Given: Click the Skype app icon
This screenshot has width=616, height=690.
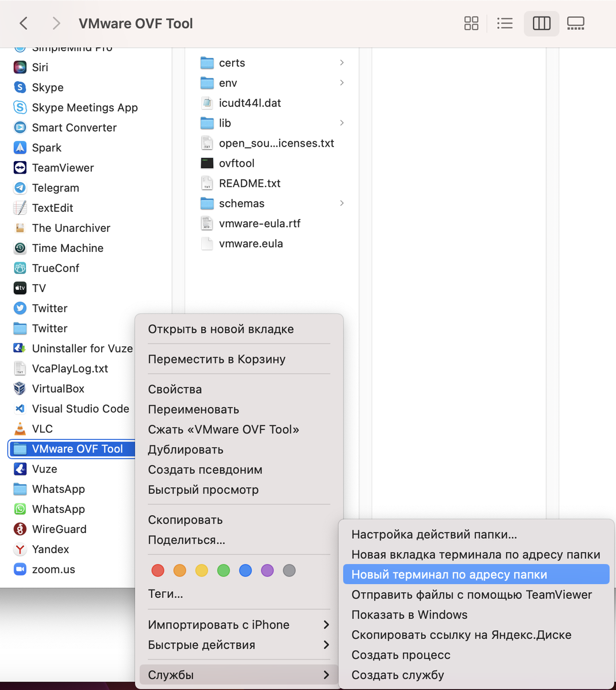Looking at the screenshot, I should (20, 87).
